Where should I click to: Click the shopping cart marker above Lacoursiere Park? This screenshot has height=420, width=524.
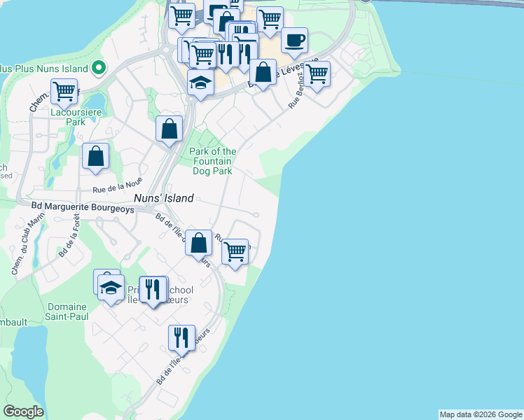point(64,92)
